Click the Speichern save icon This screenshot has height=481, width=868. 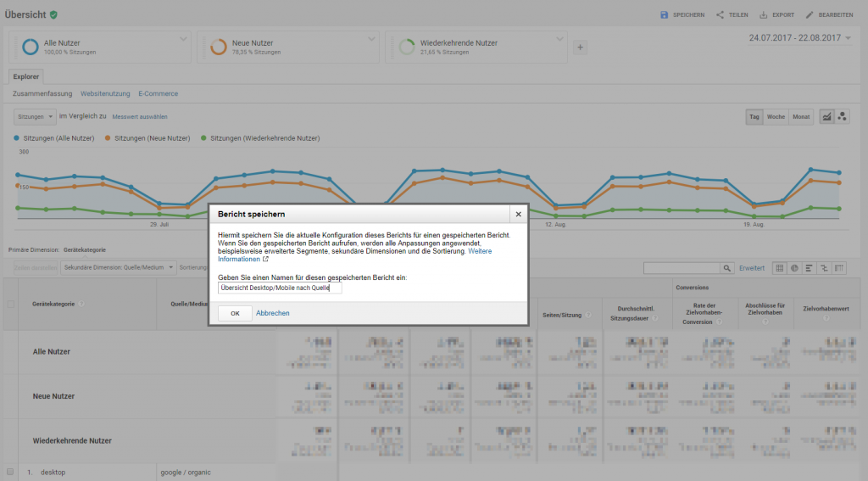coord(665,15)
